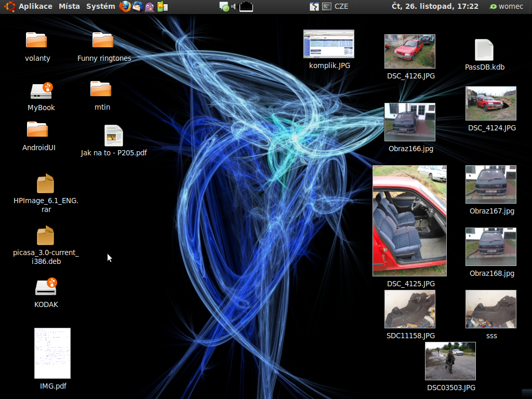
Task: Select the DSC_4125.JPG car interior thumbnail
Action: [x=409, y=221]
